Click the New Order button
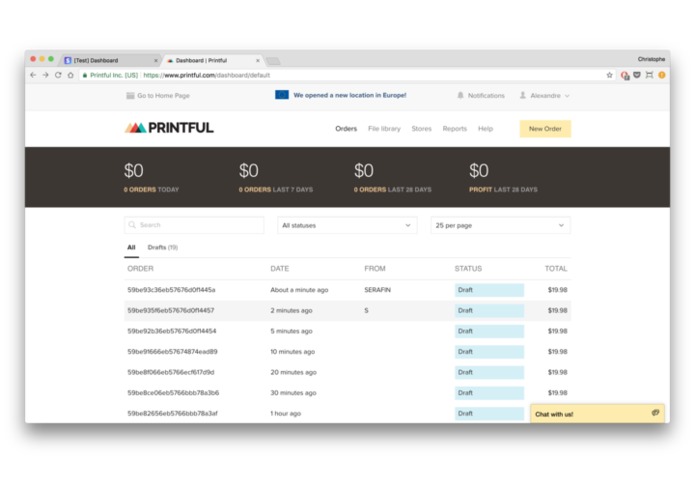Image resolution: width=695 pixels, height=494 pixels. pos(545,129)
